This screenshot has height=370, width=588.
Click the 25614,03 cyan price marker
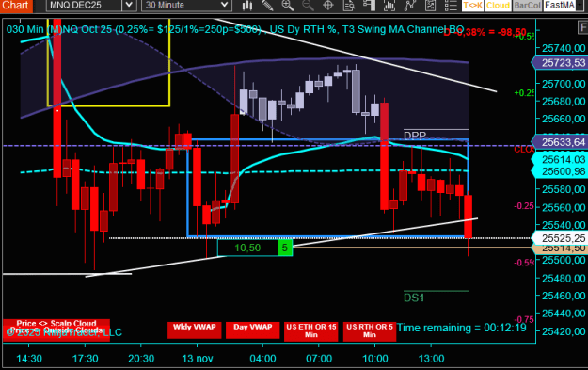tap(561, 159)
